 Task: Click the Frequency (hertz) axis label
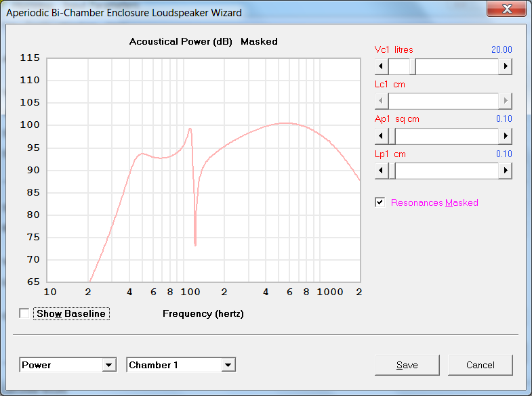[x=203, y=313]
